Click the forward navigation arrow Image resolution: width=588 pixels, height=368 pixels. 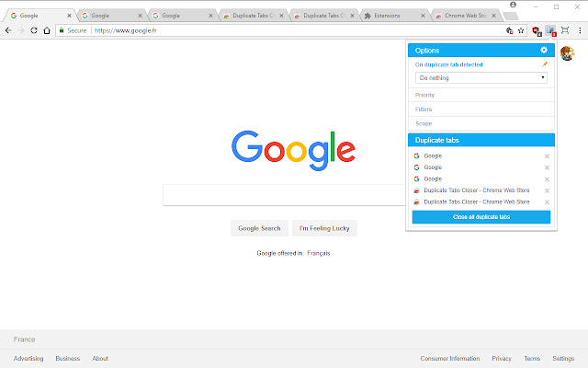pos(21,30)
